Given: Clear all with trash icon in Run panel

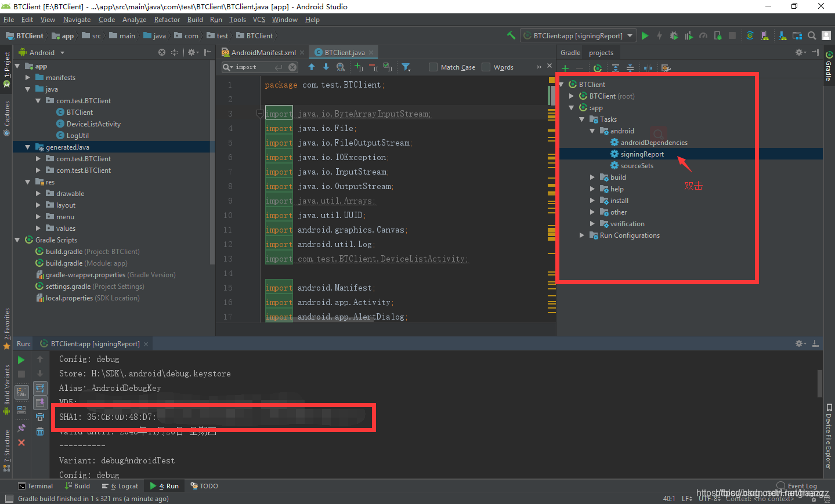Looking at the screenshot, I should 40,431.
